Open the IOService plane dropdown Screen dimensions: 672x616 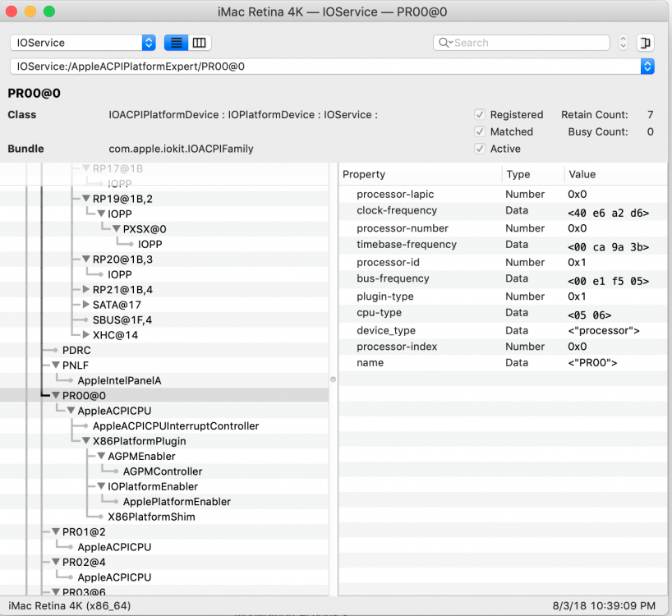[x=83, y=43]
